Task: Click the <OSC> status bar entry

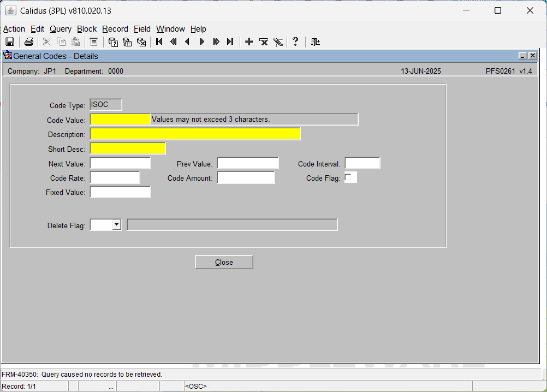Action: [x=195, y=387]
